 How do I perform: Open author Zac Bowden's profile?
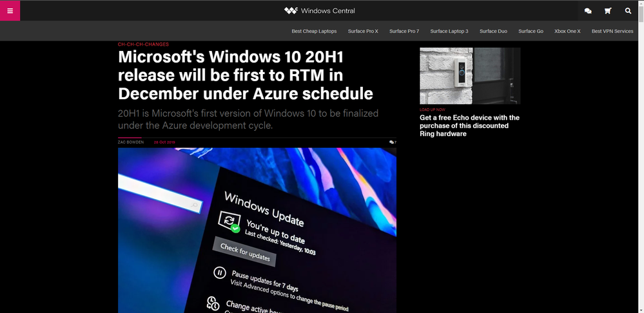tap(131, 142)
